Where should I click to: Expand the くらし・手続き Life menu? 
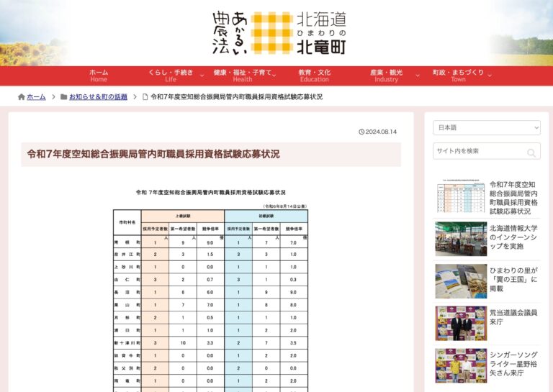pos(171,76)
